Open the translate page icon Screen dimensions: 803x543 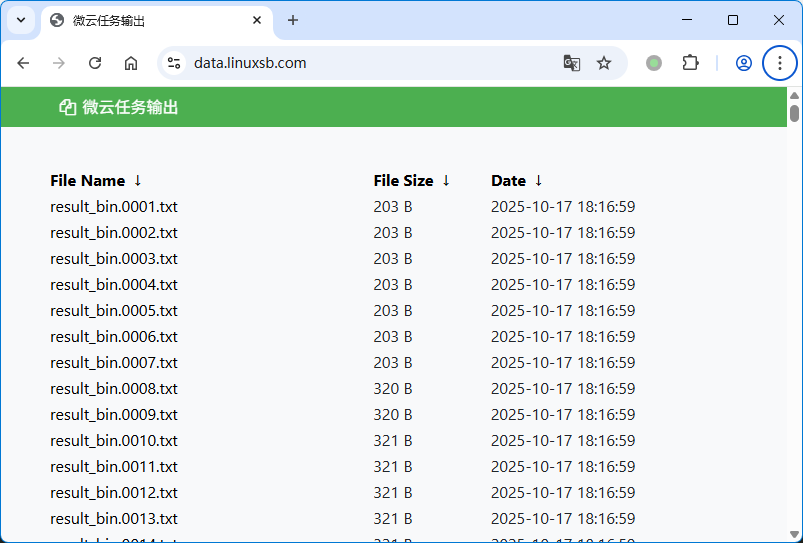coord(572,63)
